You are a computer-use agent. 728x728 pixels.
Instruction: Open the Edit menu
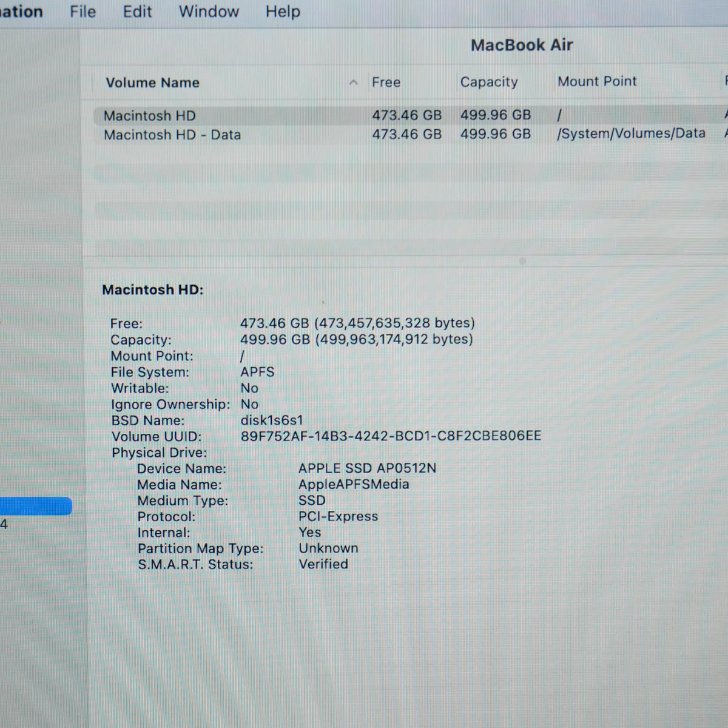137,12
